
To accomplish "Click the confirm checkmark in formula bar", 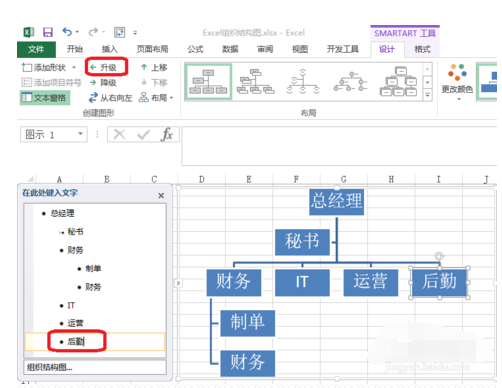I will [143, 135].
